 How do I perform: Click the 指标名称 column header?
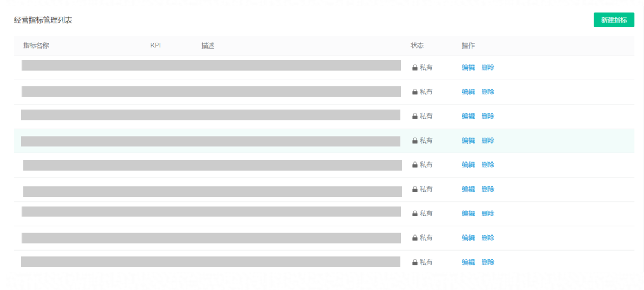tap(36, 46)
